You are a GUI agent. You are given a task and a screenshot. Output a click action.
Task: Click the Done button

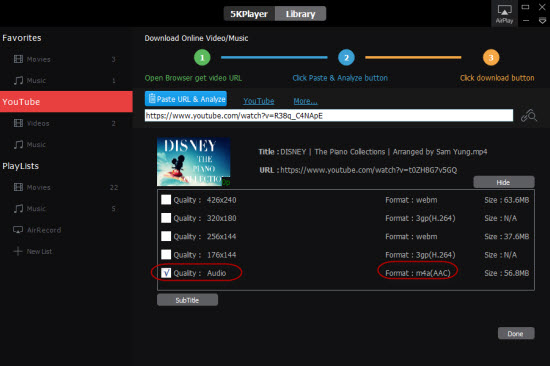click(x=516, y=333)
